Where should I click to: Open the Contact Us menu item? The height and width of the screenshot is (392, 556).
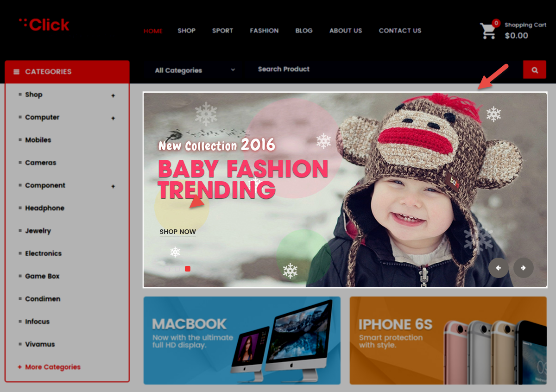pos(400,31)
